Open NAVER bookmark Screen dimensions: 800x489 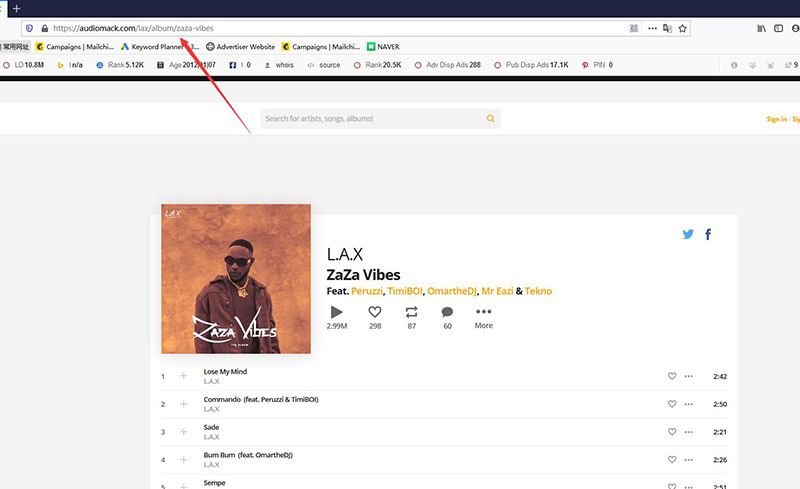(x=383, y=47)
